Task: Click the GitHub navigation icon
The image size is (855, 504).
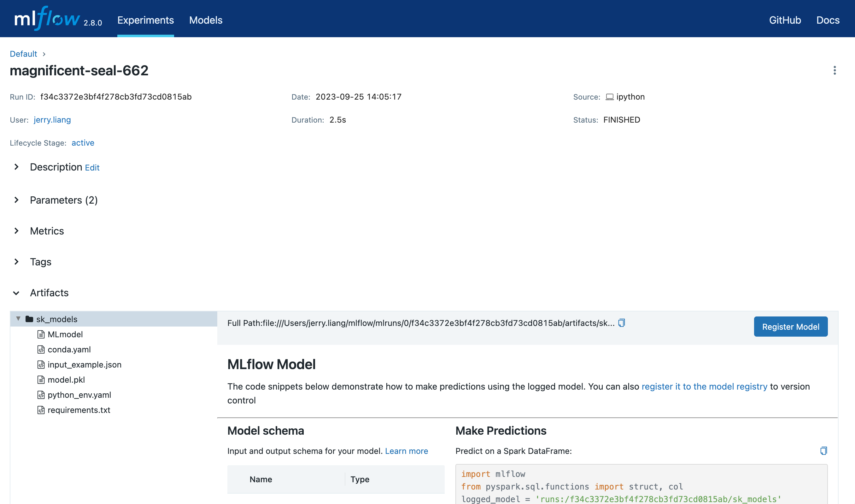Action: click(785, 19)
